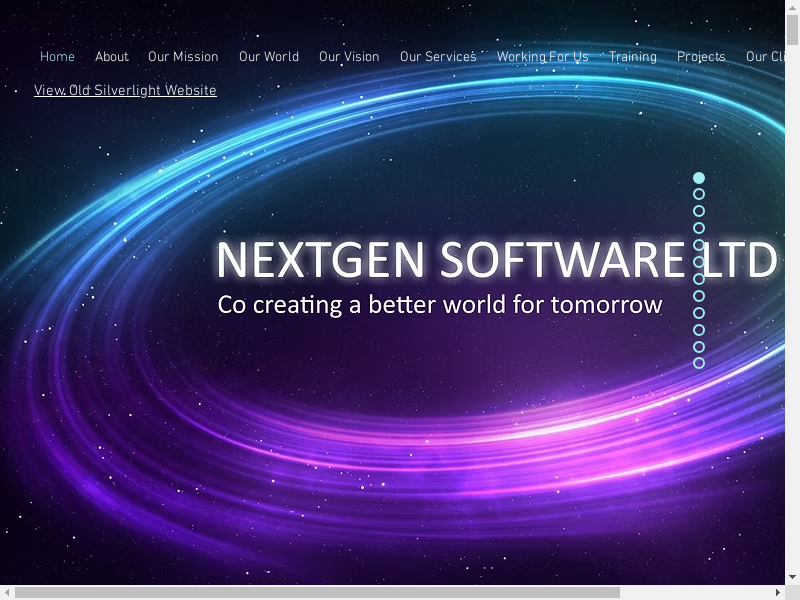The width and height of the screenshot is (800, 600).
Task: Click the vertical scrollbar down arrow
Action: click(793, 577)
